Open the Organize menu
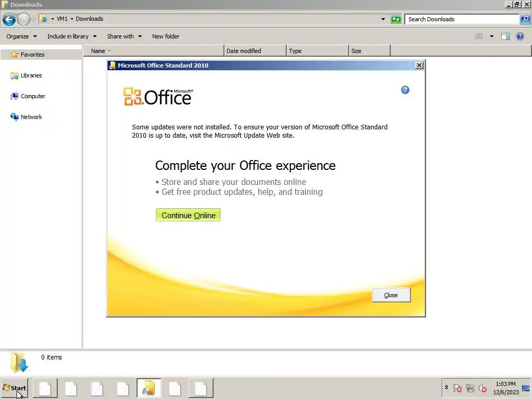The width and height of the screenshot is (532, 399). coord(21,36)
